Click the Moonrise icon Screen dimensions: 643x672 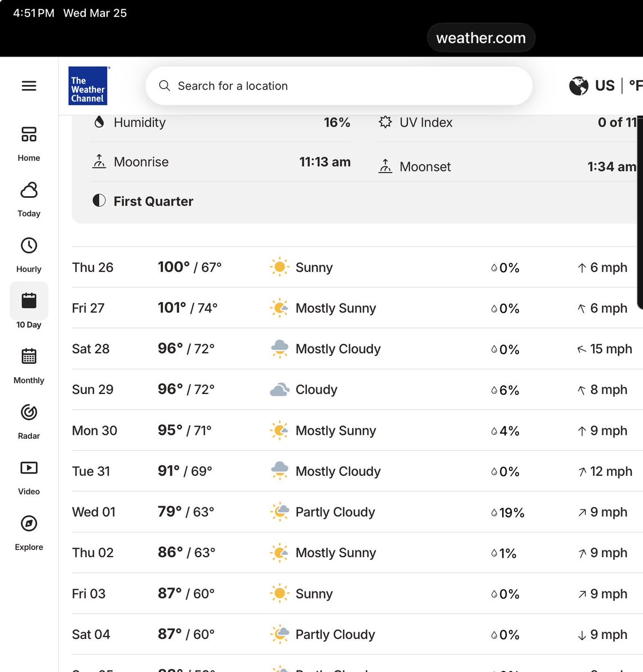(99, 161)
